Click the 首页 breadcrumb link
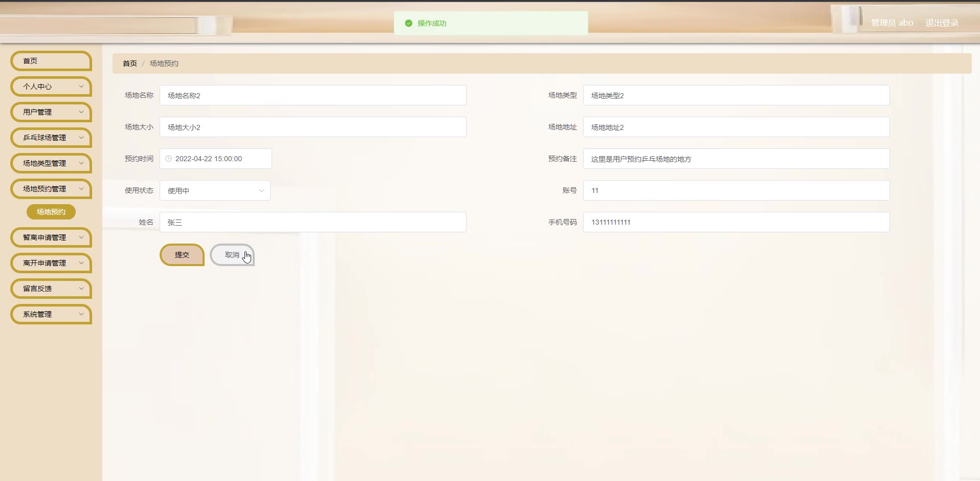 coord(130,63)
